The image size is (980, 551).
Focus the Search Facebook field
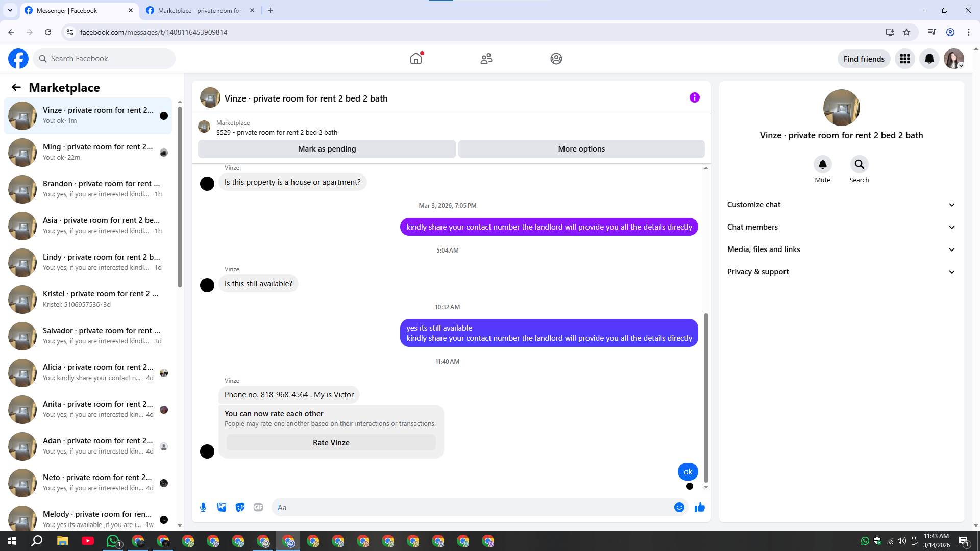[104, 59]
